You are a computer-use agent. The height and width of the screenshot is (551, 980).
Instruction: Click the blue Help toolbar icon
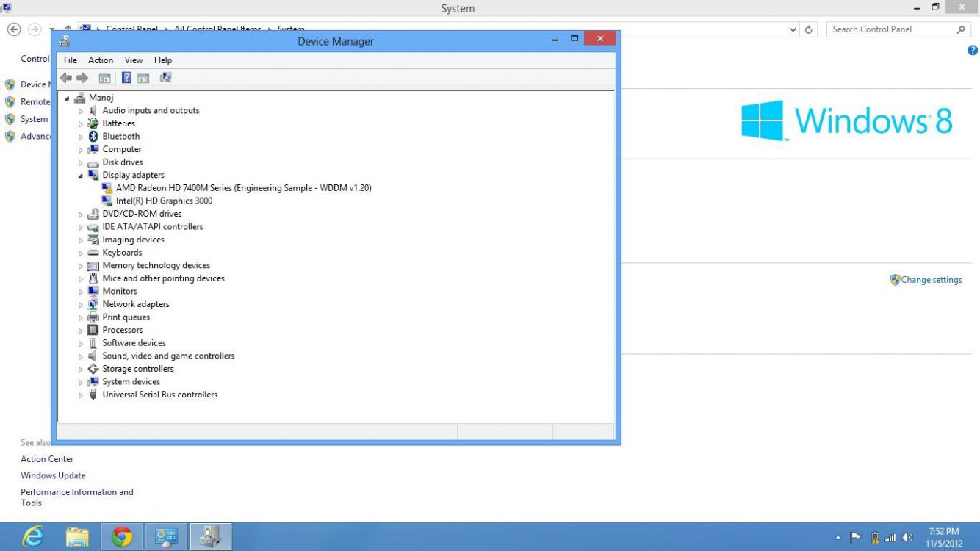point(126,78)
